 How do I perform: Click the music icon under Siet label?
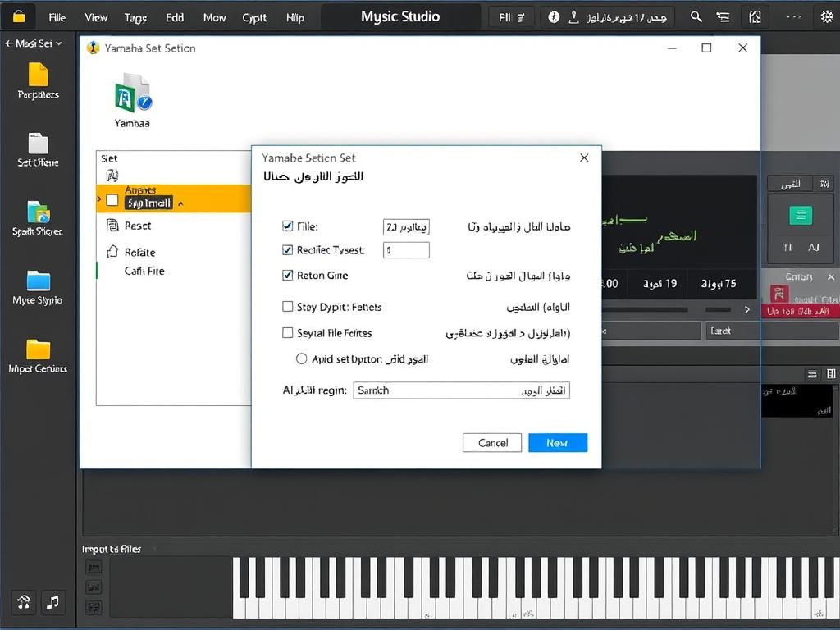coord(112,176)
